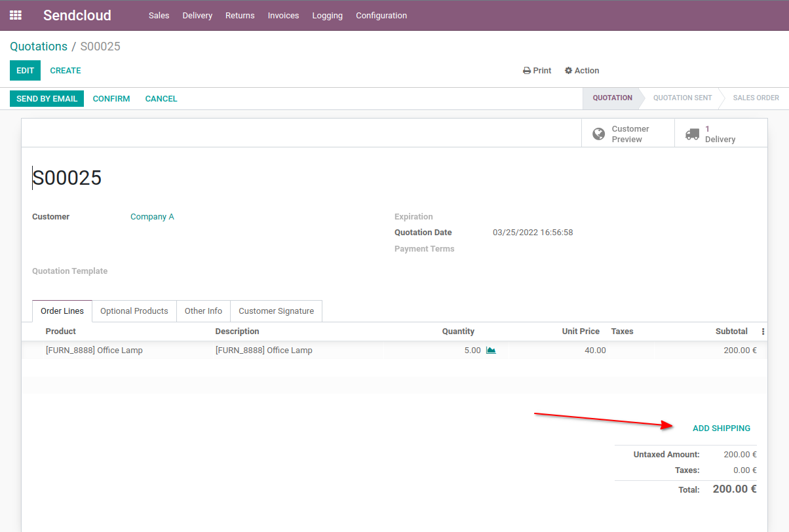Viewport: 789px width, 532px height.
Task: Open the Sales menu
Action: (159, 15)
